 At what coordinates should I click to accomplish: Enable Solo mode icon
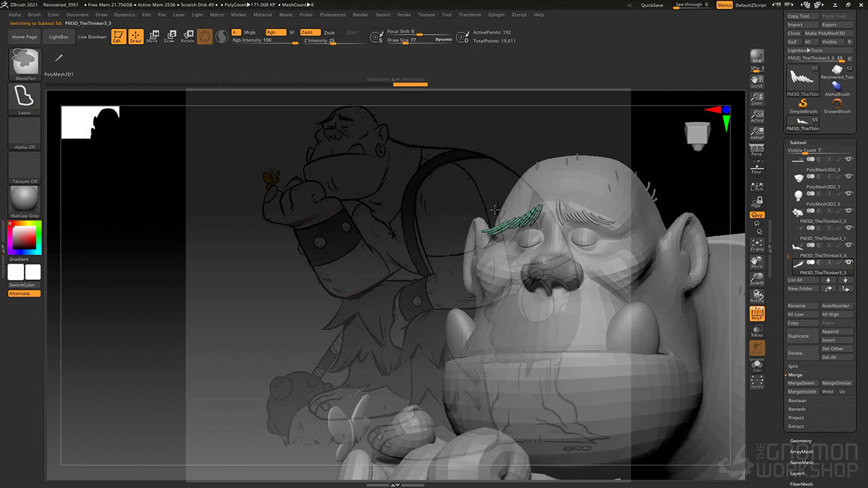(x=757, y=365)
